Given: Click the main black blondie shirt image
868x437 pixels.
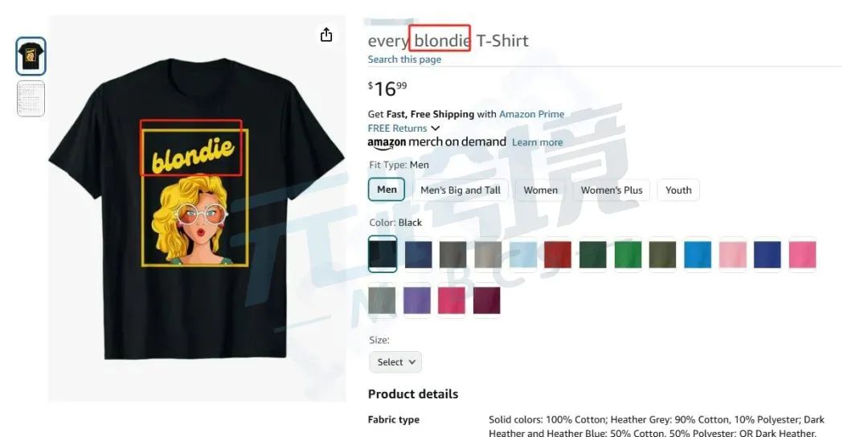Looking at the screenshot, I should (x=197, y=209).
